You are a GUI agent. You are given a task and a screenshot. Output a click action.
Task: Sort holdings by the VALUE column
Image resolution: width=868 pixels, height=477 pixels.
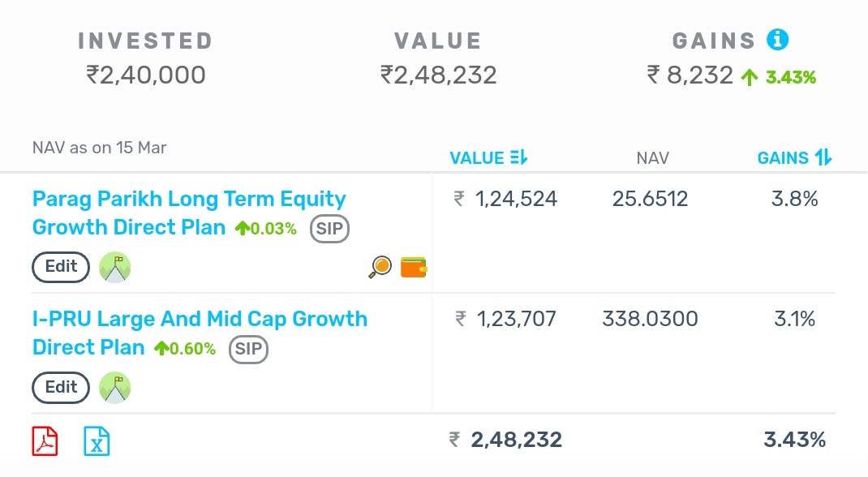488,158
